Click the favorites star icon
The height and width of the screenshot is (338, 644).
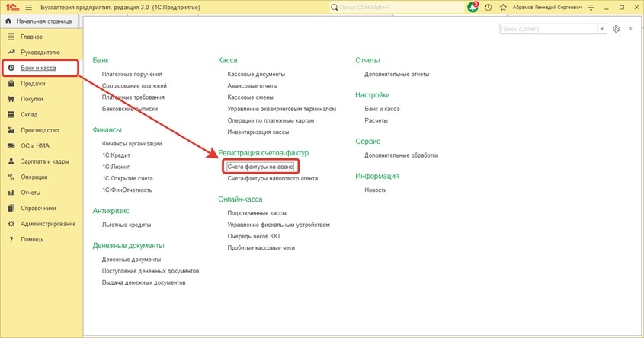pos(503,7)
